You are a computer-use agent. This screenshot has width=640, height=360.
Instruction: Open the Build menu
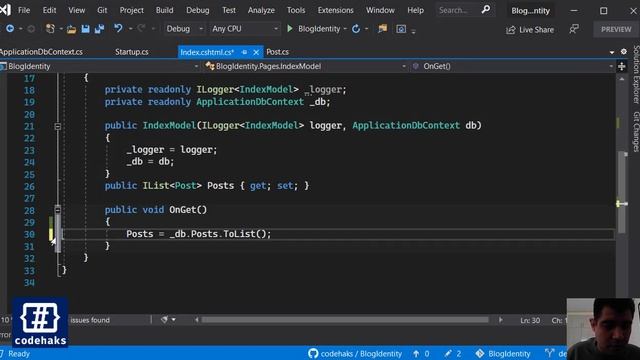164,10
